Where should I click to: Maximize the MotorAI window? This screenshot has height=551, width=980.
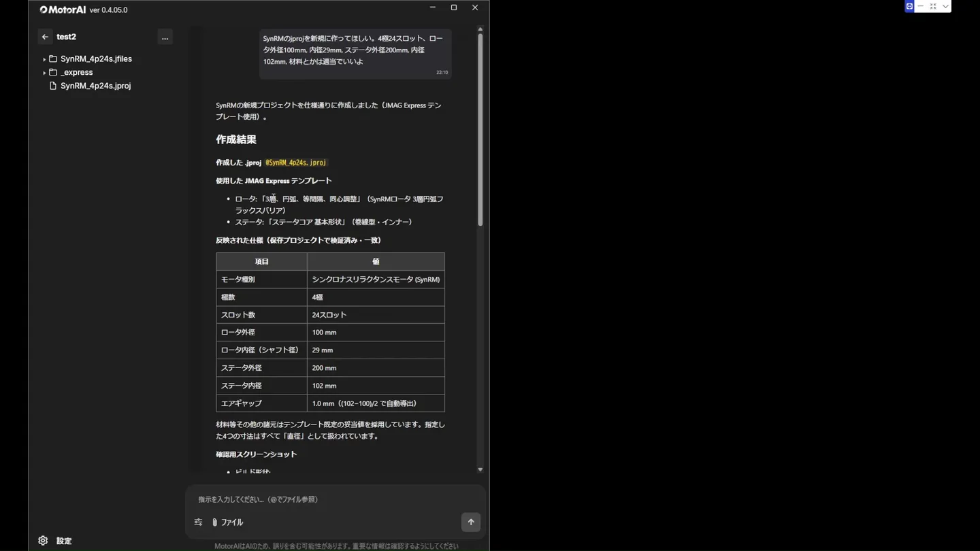454,7
